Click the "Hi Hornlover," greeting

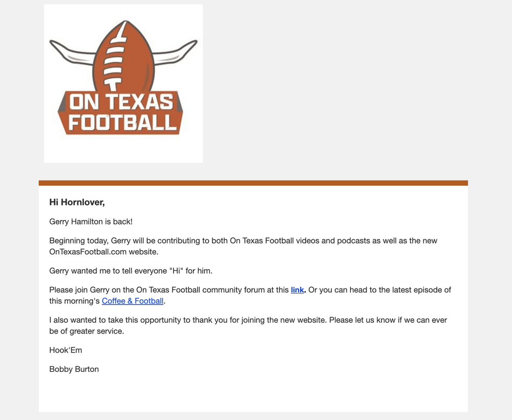click(x=77, y=203)
